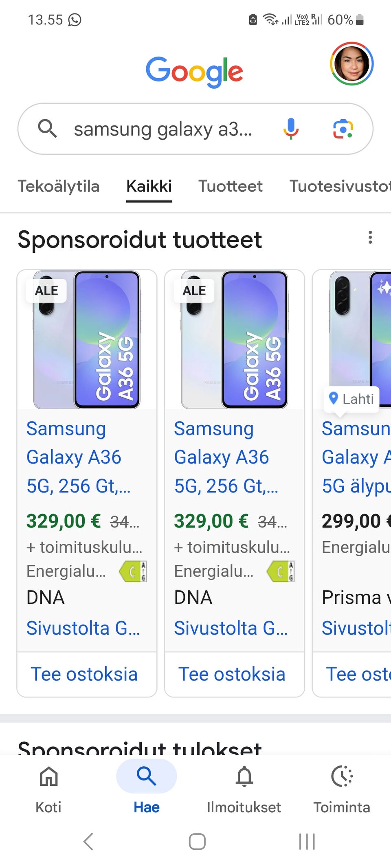Switch to the Tekoälytila tab
This screenshot has width=391, height=868.
pyautogui.click(x=59, y=186)
